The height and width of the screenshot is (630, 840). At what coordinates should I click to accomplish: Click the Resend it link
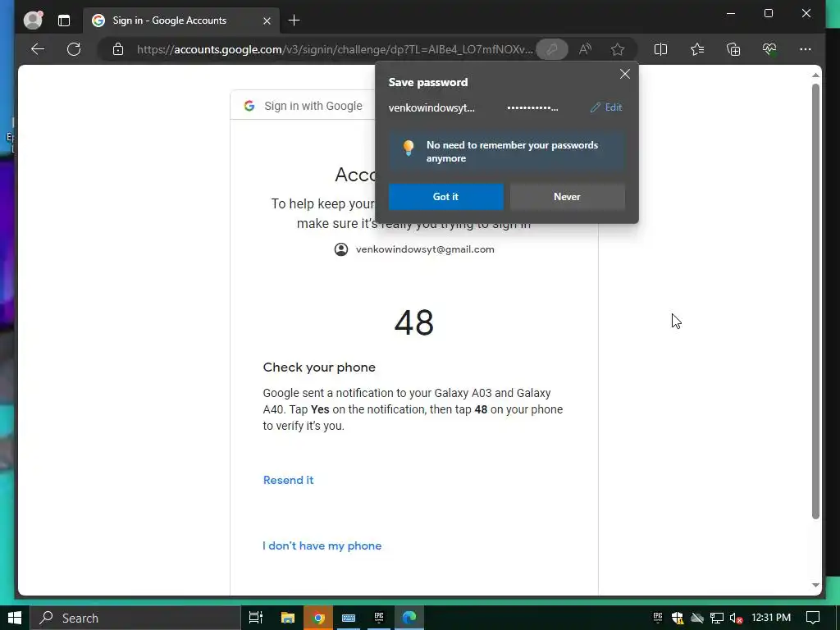(x=288, y=480)
